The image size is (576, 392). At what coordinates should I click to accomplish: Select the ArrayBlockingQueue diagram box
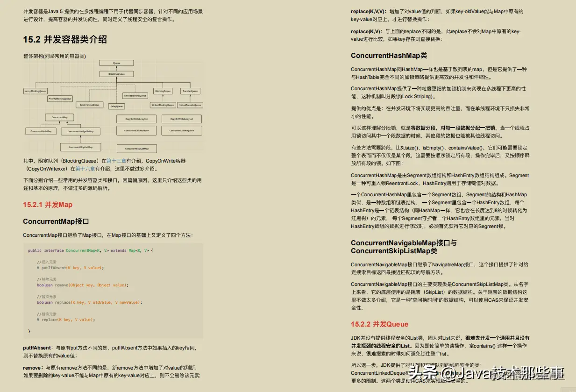36,91
